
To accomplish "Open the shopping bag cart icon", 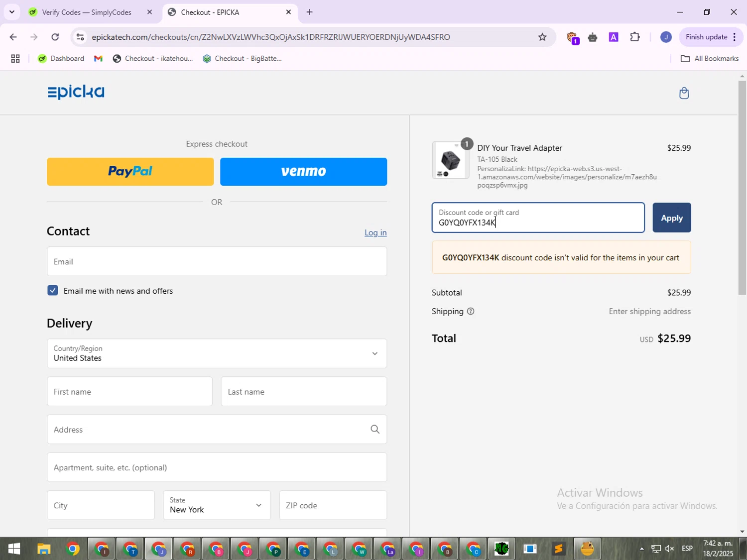I will [x=684, y=93].
